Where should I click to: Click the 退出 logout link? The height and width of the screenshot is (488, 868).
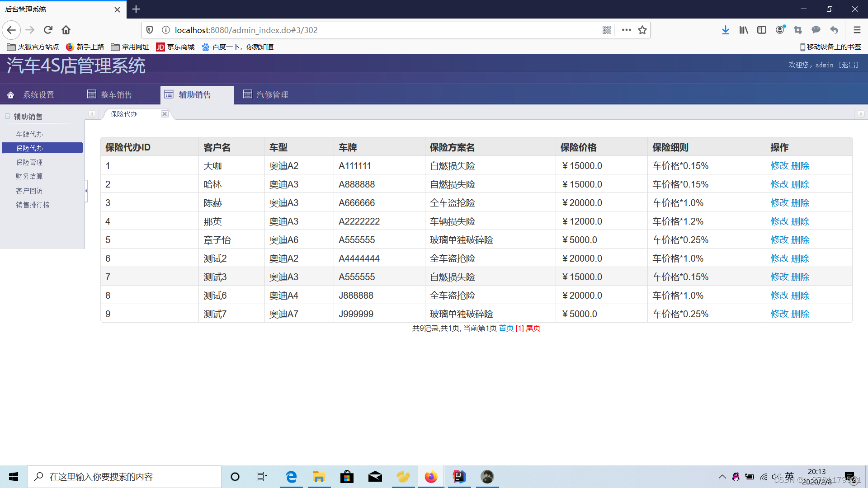[849, 65]
